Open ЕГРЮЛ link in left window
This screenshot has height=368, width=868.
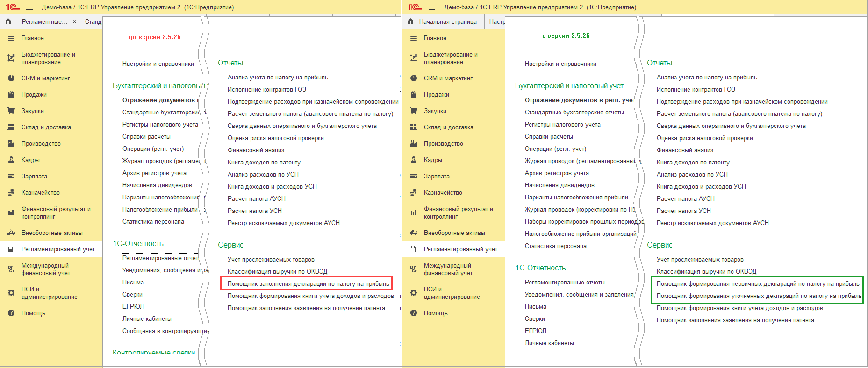click(x=133, y=307)
